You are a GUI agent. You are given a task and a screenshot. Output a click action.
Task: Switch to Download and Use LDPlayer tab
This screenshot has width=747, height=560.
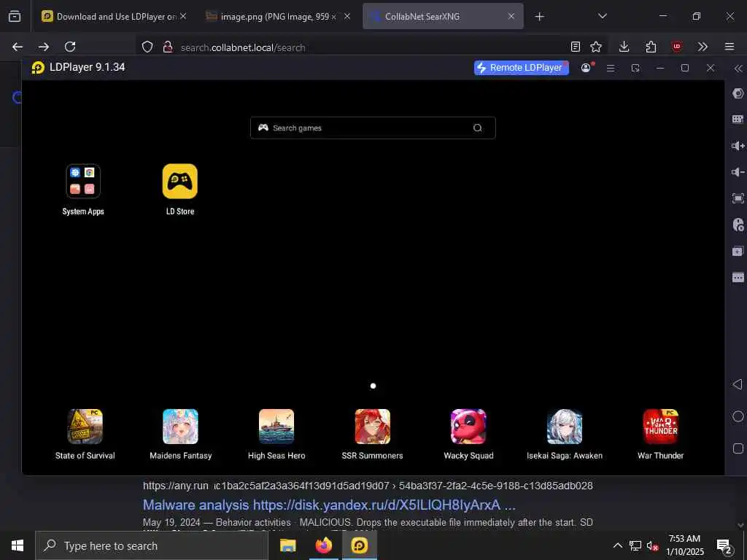click(x=115, y=16)
